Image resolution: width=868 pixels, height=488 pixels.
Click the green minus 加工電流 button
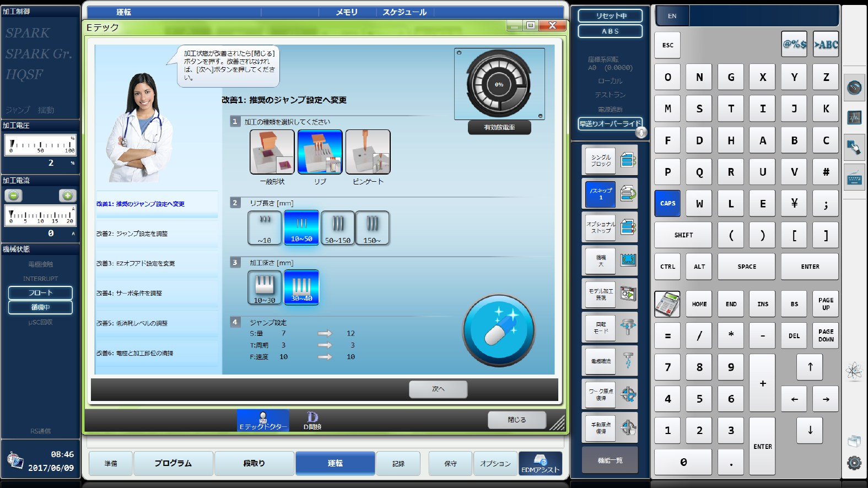pyautogui.click(x=14, y=196)
